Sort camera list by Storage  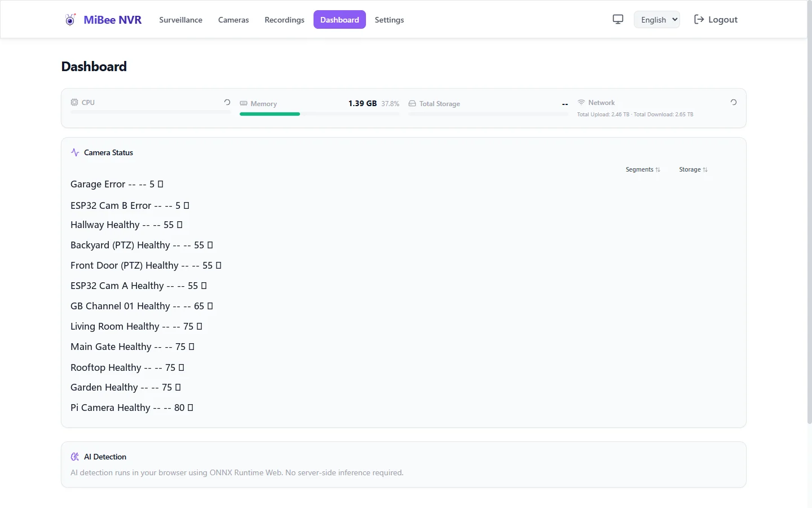[693, 169]
